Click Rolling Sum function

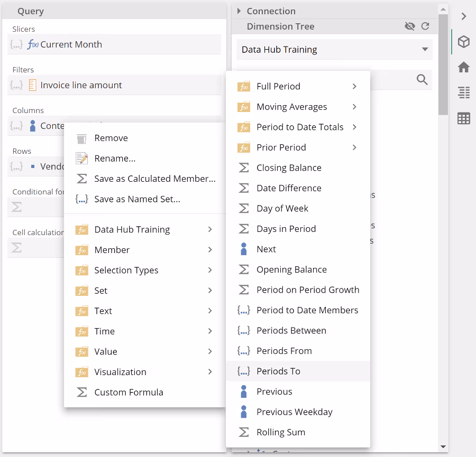coord(280,433)
